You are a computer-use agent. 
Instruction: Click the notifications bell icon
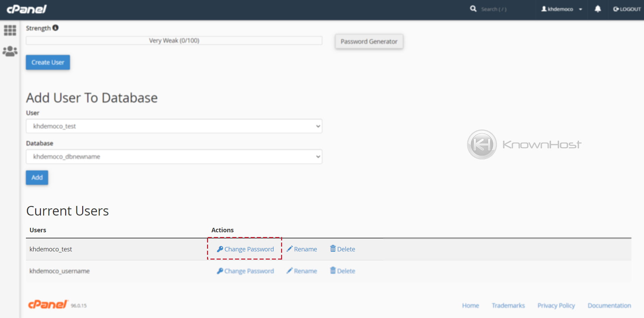click(598, 9)
